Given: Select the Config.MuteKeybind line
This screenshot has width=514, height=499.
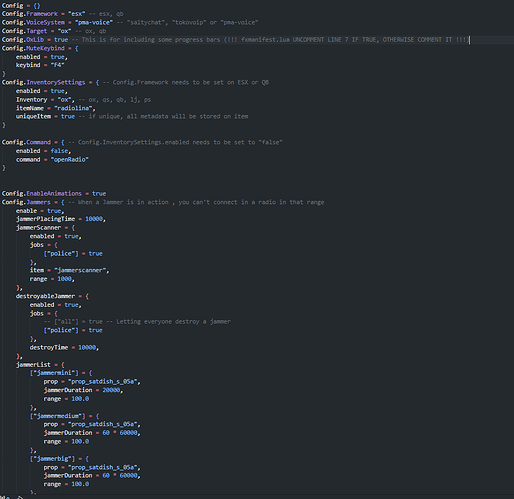Looking at the screenshot, I should tap(40, 48).
